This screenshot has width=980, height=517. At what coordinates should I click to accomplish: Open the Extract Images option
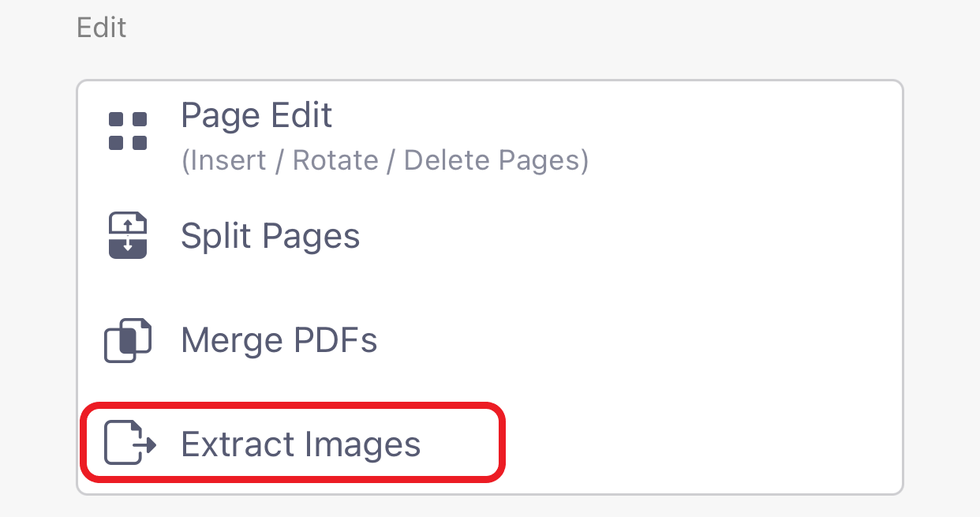(293, 443)
